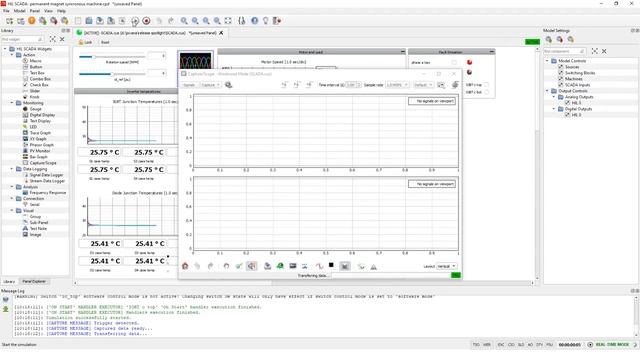Toggle the IGBT c top checkbox
This screenshot has width=640, height=360.
click(486, 85)
